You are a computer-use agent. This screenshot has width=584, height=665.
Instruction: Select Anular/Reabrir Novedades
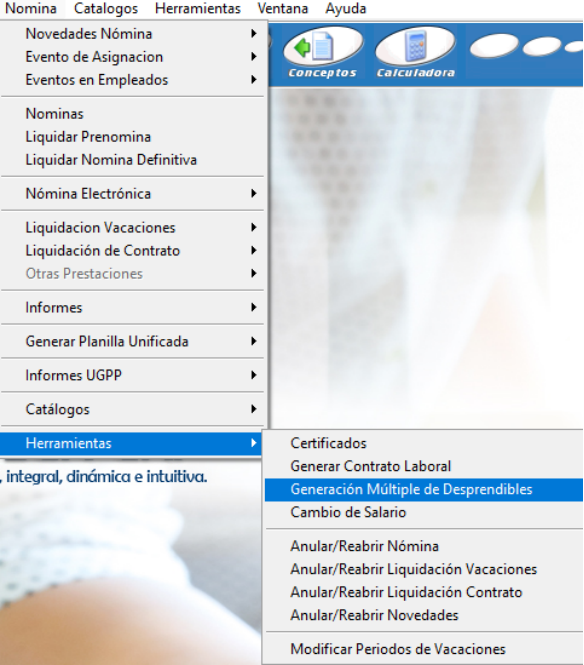(423, 615)
